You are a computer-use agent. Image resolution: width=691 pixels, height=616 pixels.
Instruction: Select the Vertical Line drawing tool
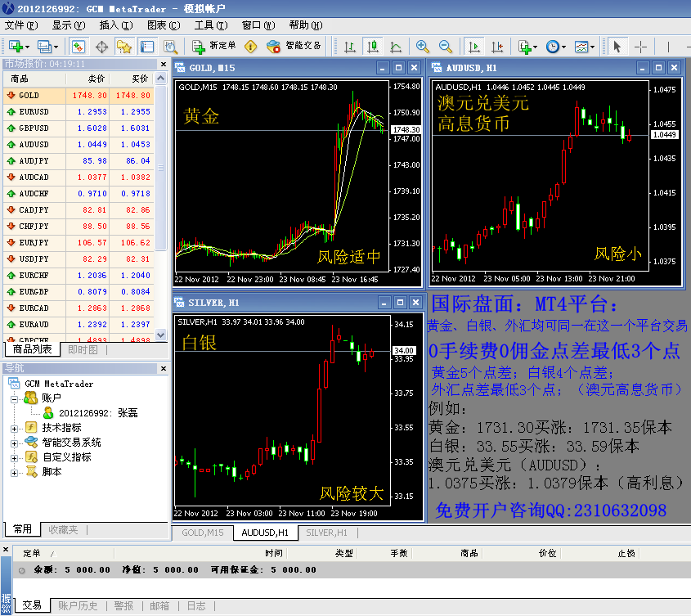[x=668, y=47]
